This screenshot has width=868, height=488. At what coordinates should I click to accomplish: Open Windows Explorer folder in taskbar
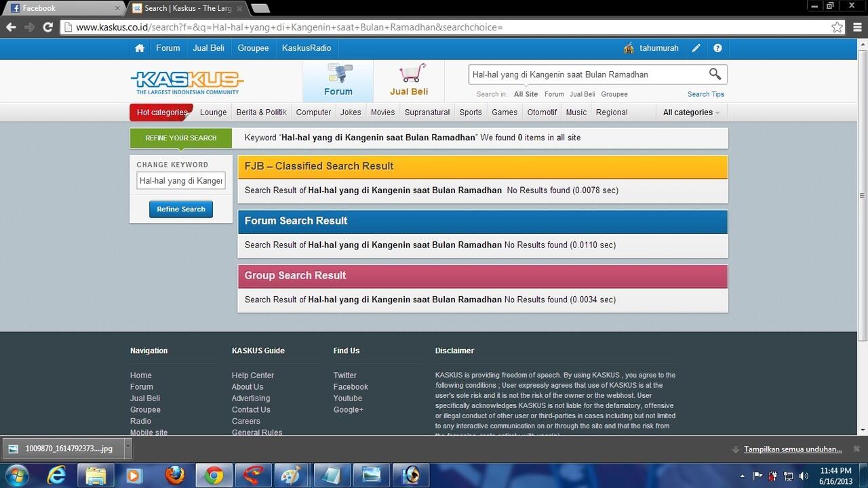96,475
